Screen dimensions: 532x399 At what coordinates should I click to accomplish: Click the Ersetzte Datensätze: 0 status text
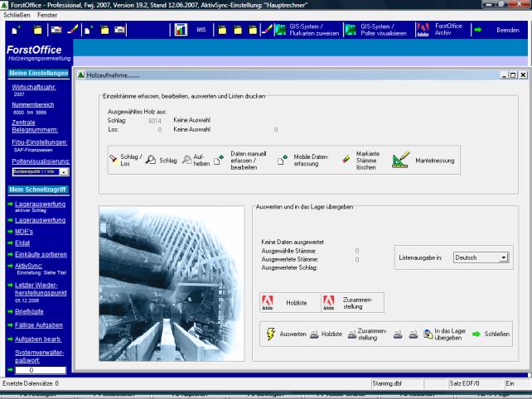pyautogui.click(x=31, y=383)
